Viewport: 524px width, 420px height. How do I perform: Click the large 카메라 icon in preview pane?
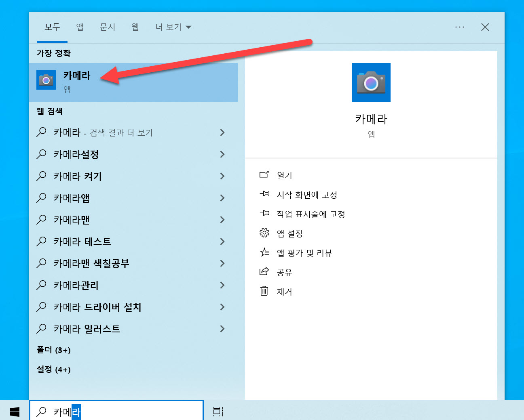pyautogui.click(x=371, y=82)
